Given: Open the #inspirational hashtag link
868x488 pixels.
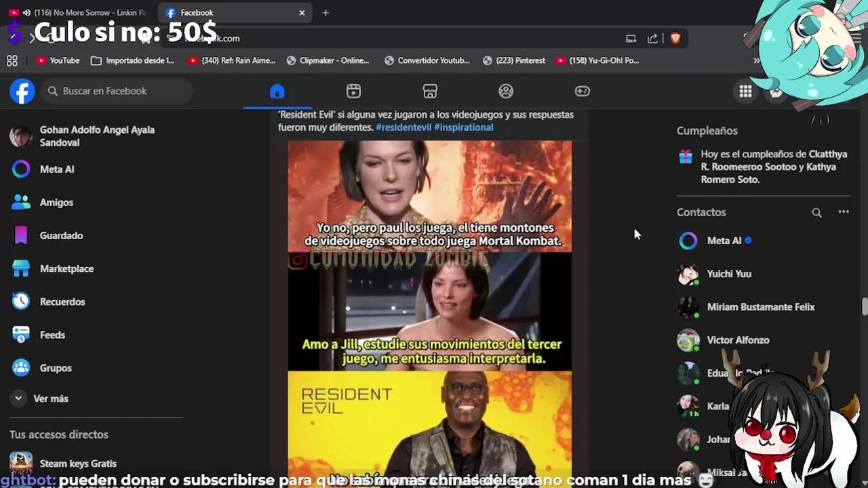Looking at the screenshot, I should click(x=464, y=127).
